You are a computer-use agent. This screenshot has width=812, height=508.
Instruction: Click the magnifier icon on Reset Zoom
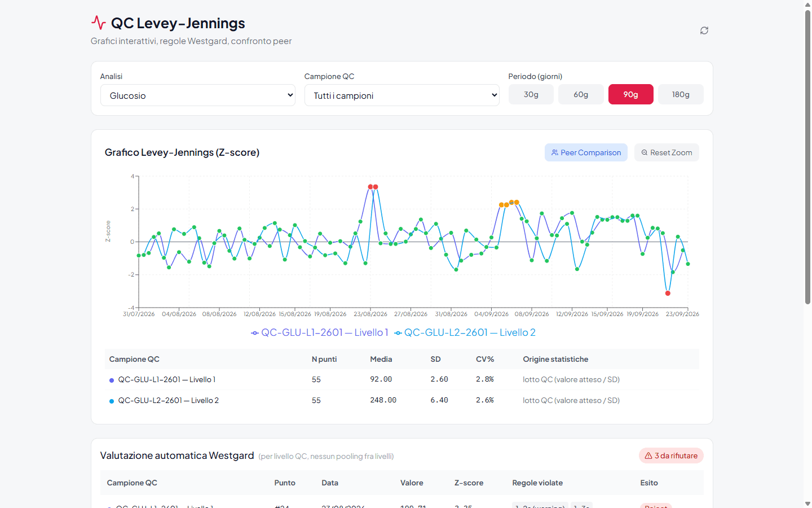(x=645, y=152)
